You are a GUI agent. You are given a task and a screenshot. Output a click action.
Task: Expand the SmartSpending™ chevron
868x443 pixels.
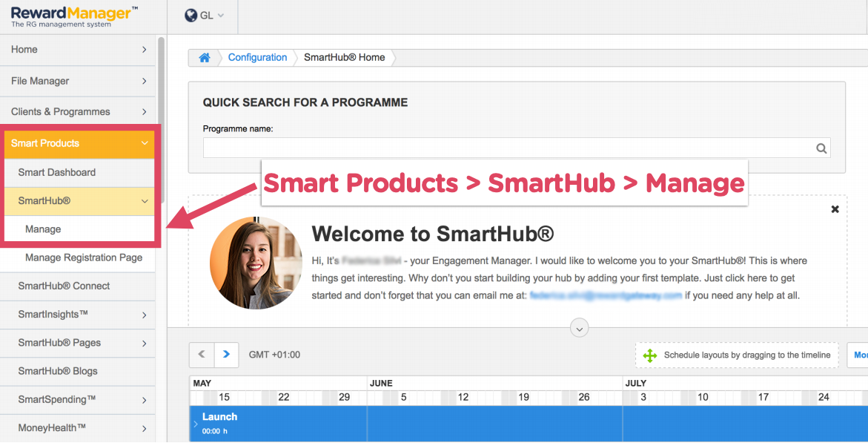145,400
